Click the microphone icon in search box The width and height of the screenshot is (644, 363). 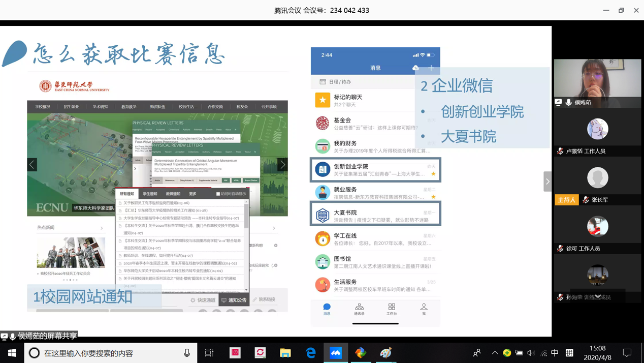[x=187, y=352]
